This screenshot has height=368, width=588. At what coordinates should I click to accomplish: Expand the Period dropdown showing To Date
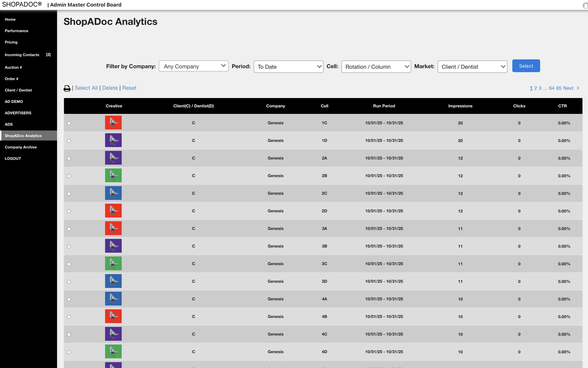coord(288,67)
